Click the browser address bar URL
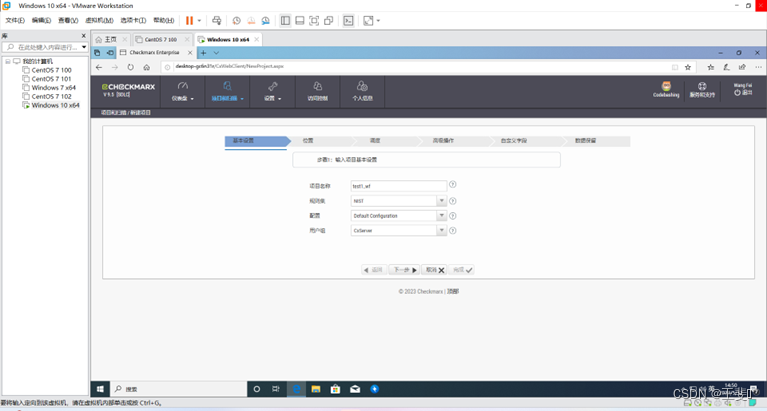The height and width of the screenshot is (411, 767). [229, 67]
